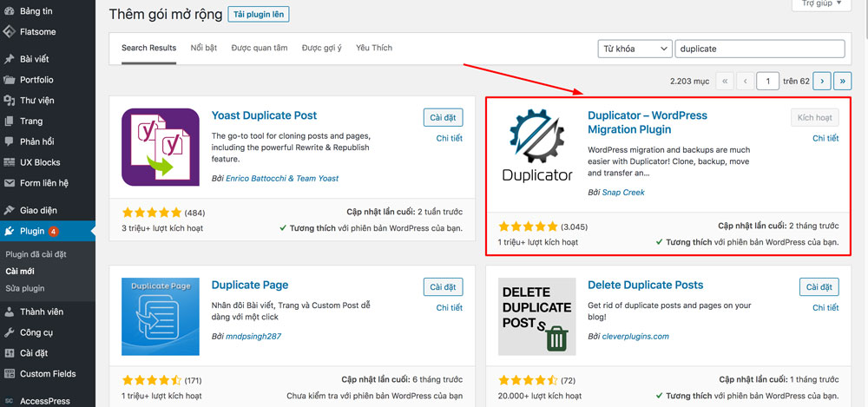Screen dimensions: 868x407
Task: Switch to the Được quan tâm tab
Action: [x=260, y=48]
